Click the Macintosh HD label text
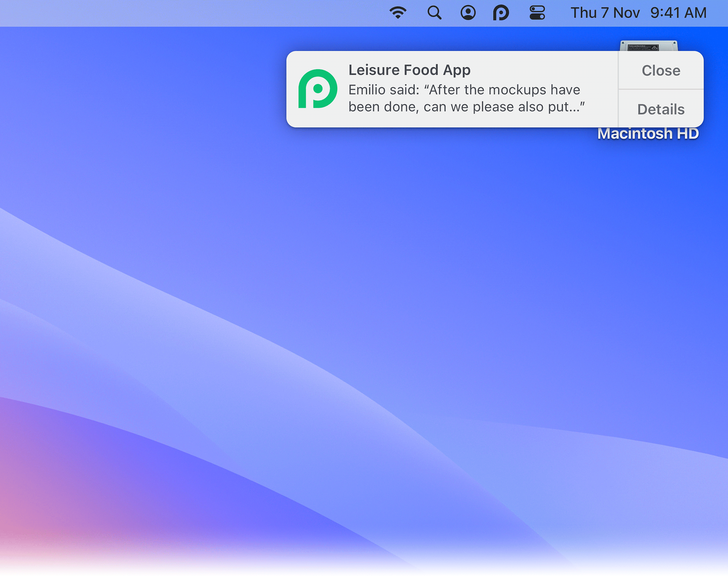This screenshot has width=728, height=576. click(x=648, y=134)
